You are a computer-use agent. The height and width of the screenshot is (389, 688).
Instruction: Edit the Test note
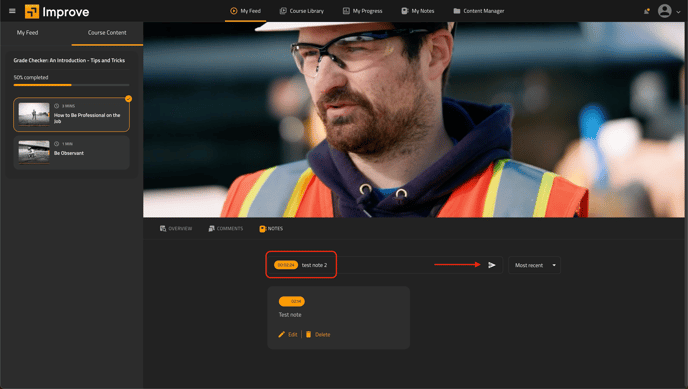pyautogui.click(x=288, y=334)
